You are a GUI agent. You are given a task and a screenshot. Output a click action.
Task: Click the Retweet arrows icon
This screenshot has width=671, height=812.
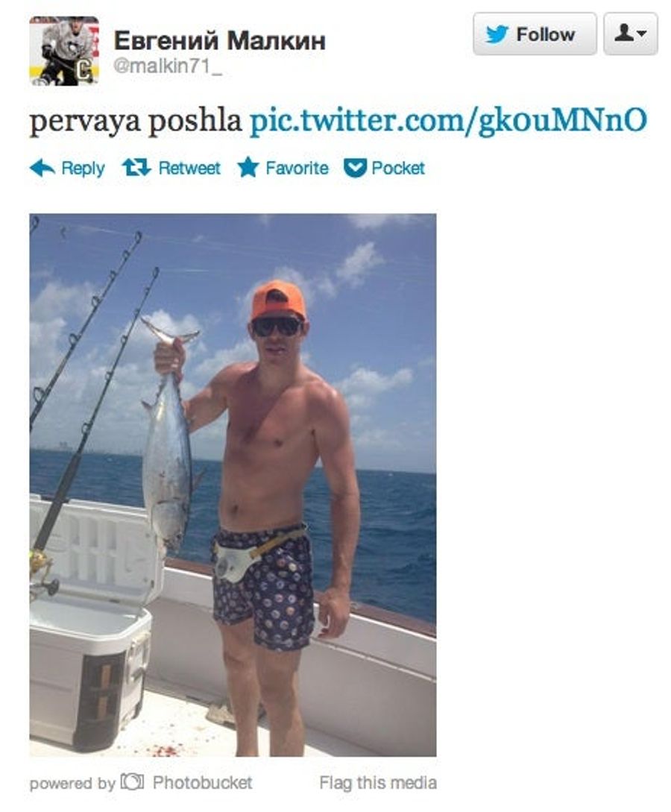[136, 167]
